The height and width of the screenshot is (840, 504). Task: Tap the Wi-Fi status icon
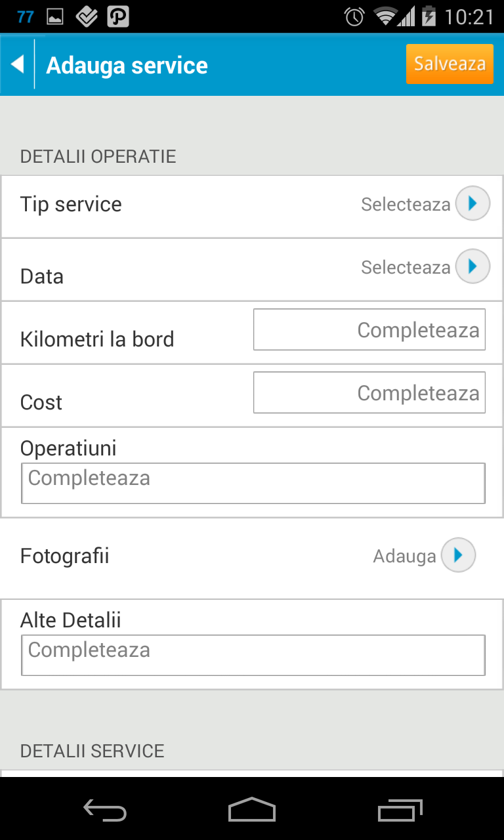click(x=386, y=16)
